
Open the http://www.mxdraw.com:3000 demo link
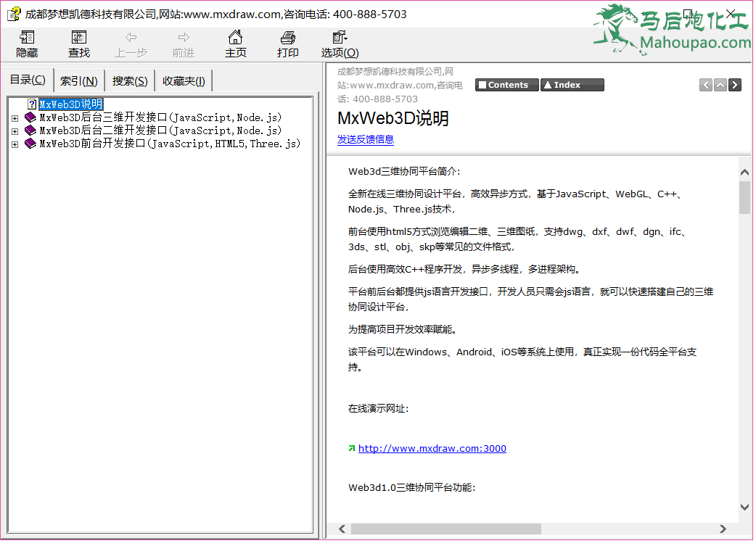coord(432,449)
